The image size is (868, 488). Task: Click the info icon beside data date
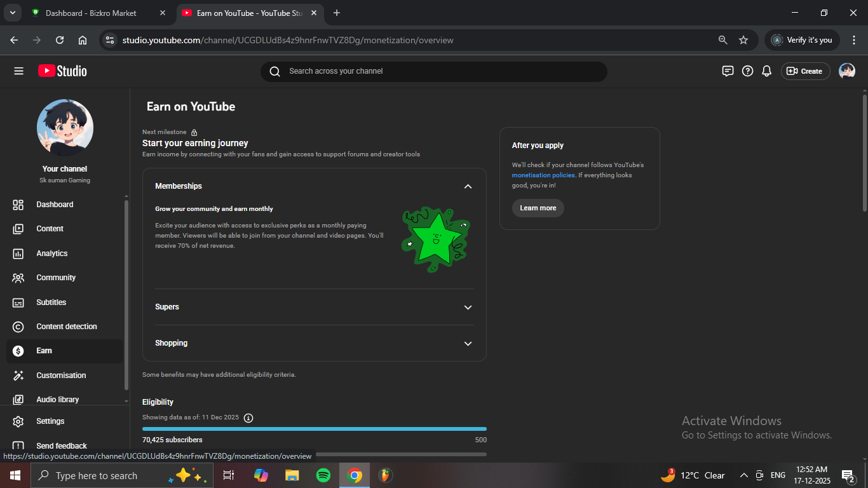coord(248,417)
